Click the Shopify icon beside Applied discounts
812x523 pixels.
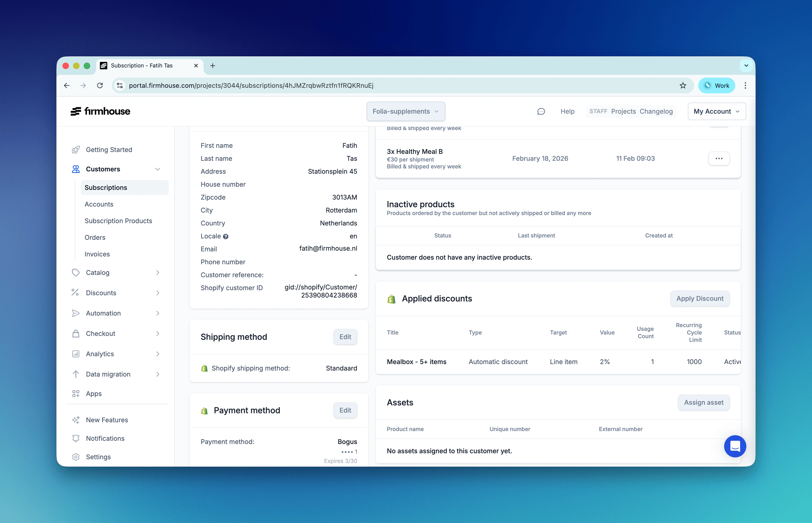click(x=391, y=298)
